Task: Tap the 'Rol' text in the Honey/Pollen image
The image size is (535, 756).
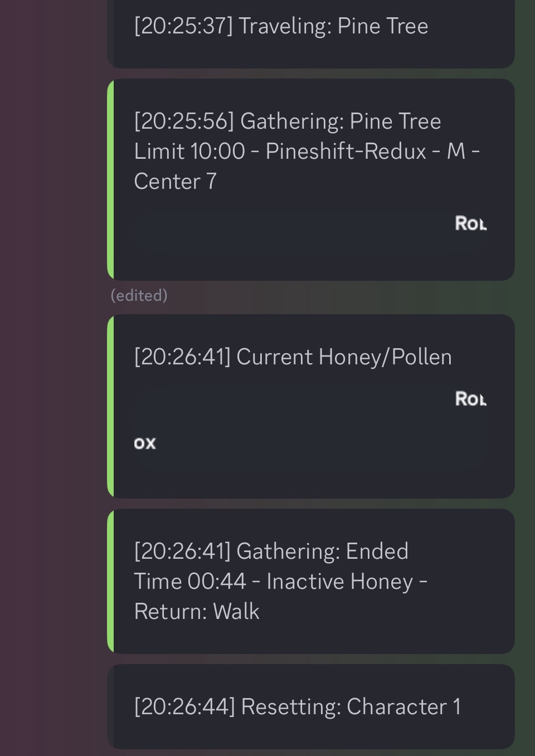Action: [x=470, y=399]
